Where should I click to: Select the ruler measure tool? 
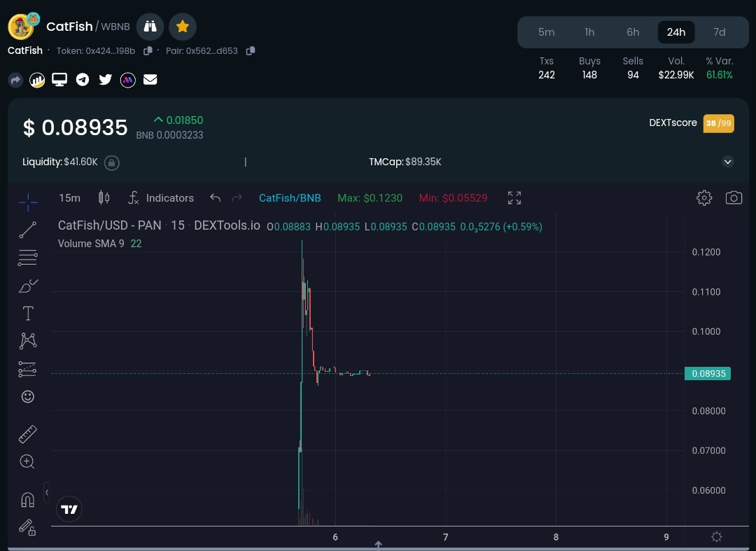pyautogui.click(x=28, y=434)
